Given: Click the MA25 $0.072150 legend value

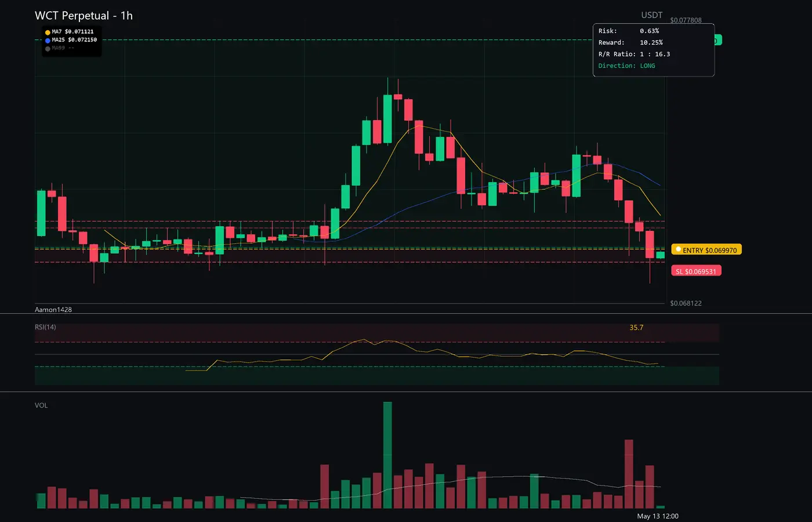Looking at the screenshot, I should click(74, 40).
